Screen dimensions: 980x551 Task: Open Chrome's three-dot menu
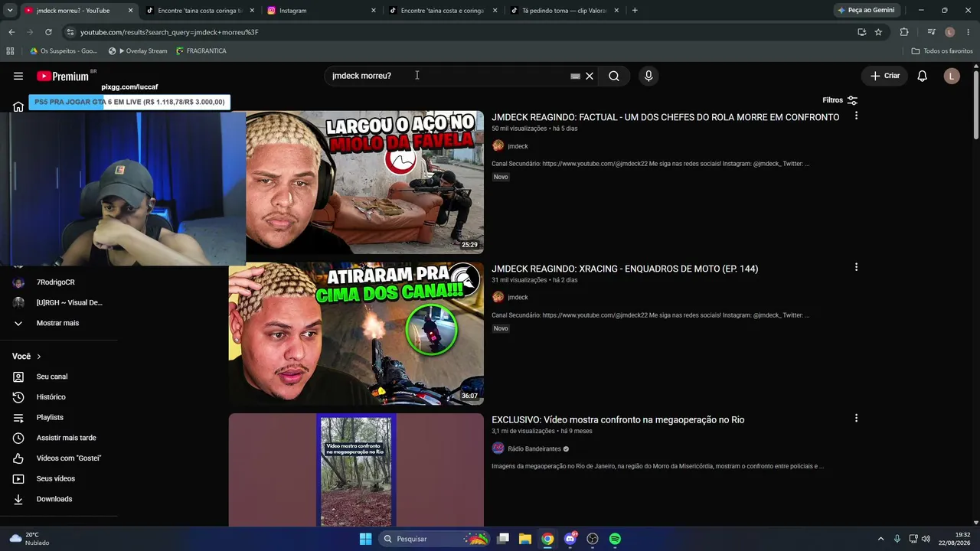969,32
